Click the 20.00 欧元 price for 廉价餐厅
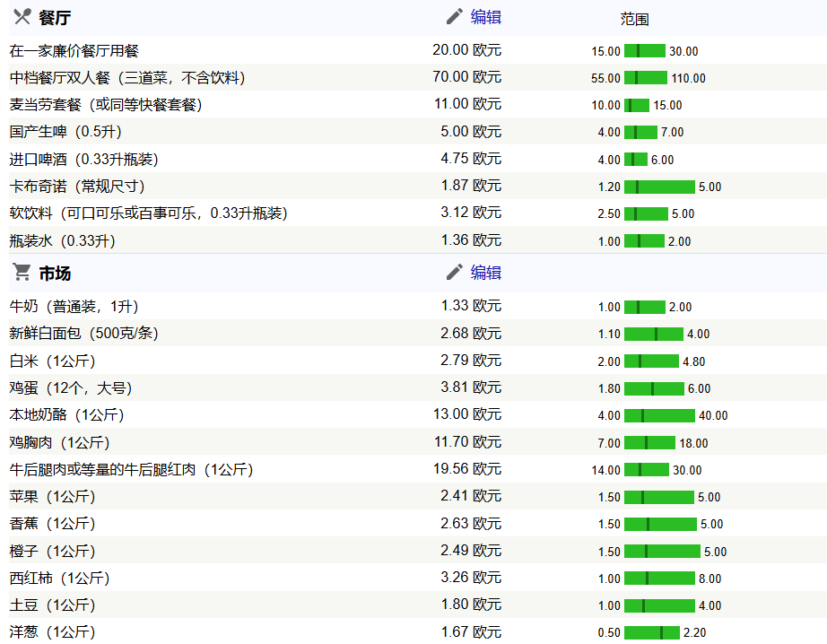Image resolution: width=827 pixels, height=644 pixels. [466, 50]
